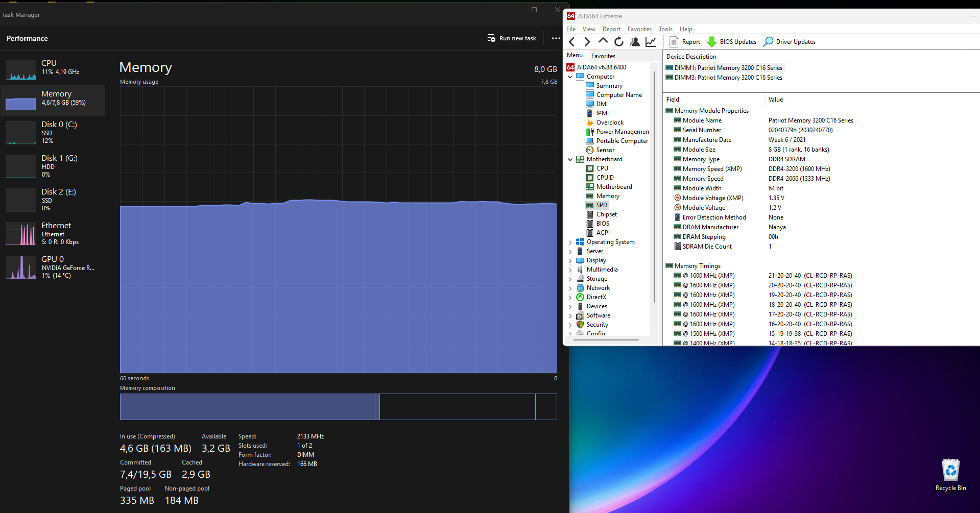Show Disk 0 (C:) performance in Task Manager
Viewport: 980px width, 513px height.
53,132
